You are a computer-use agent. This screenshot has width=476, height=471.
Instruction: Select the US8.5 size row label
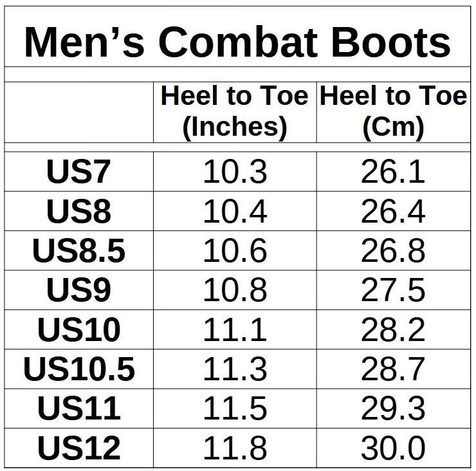pos(78,251)
